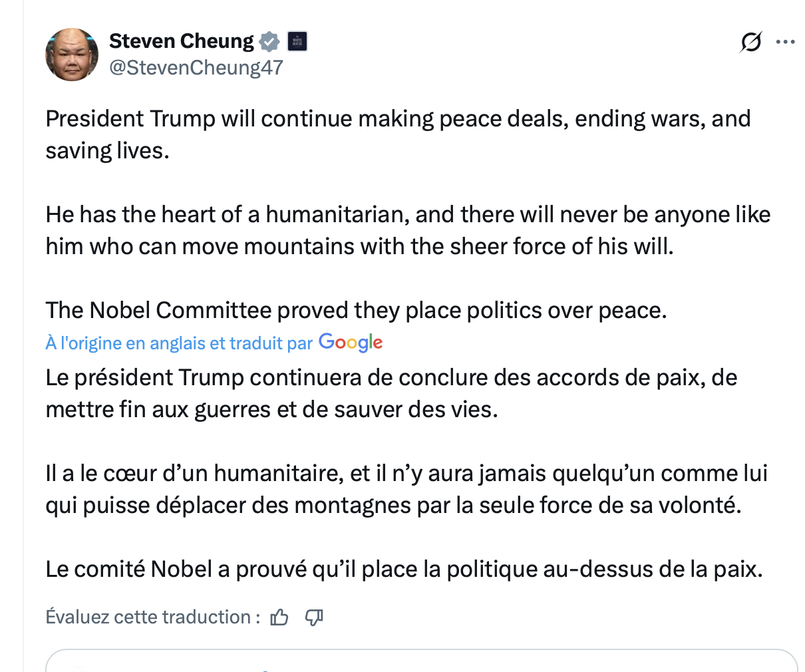Click the "Le comité Nobel a prouvé" sentence
The width and height of the screenshot is (805, 672).
(x=404, y=570)
